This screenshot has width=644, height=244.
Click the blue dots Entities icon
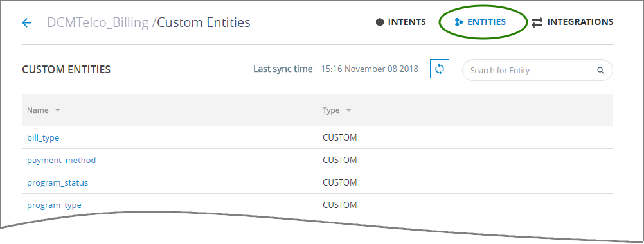[459, 22]
